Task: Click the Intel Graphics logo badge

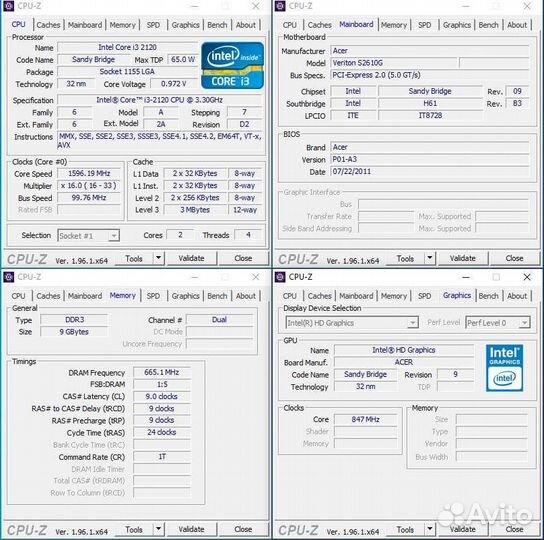Action: point(504,368)
